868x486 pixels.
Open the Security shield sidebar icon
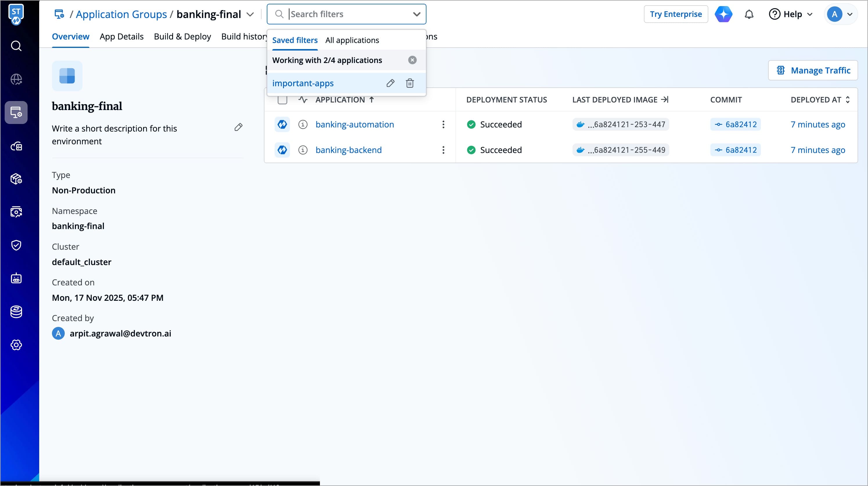click(16, 245)
